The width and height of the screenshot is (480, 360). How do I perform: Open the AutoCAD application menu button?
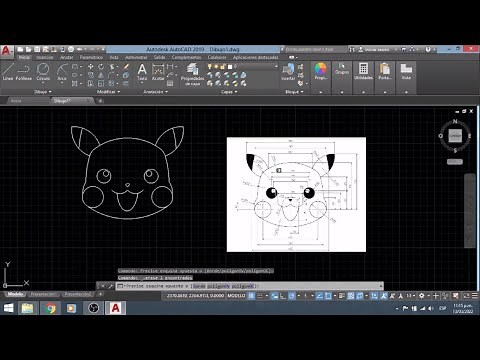tap(6, 51)
